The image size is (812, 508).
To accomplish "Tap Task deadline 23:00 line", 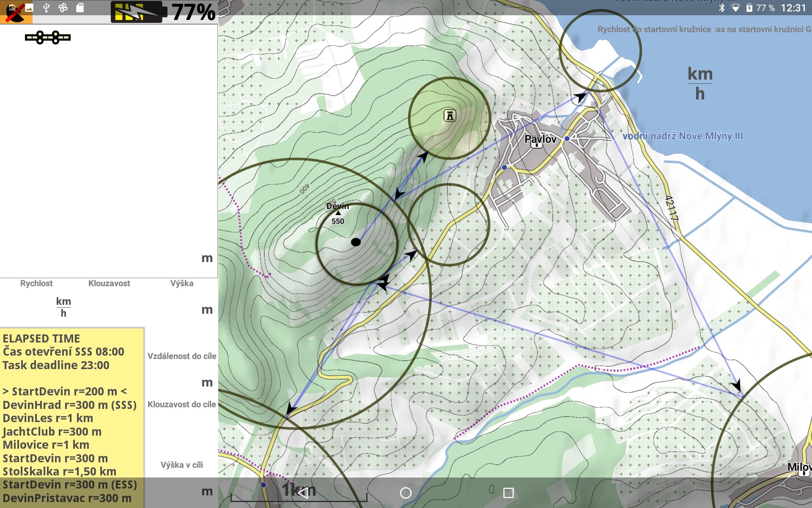I will [x=56, y=365].
